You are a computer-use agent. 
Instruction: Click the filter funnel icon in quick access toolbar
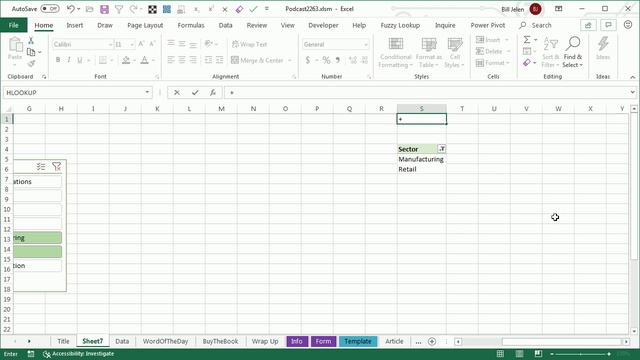[x=119, y=9]
